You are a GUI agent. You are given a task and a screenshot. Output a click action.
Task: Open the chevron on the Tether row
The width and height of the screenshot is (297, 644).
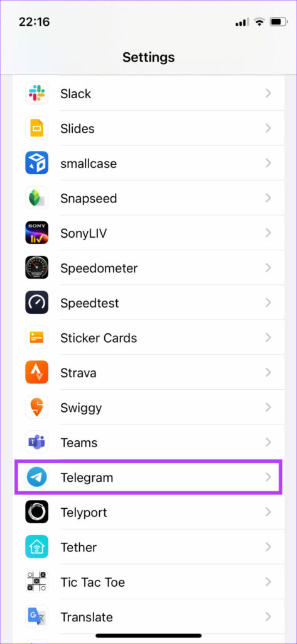pyautogui.click(x=268, y=547)
